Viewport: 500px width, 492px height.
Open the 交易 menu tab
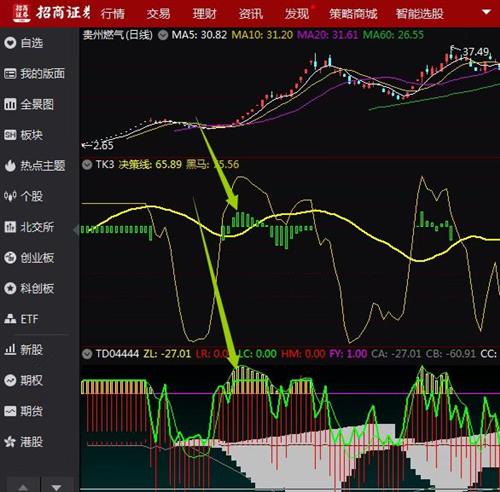click(x=159, y=14)
